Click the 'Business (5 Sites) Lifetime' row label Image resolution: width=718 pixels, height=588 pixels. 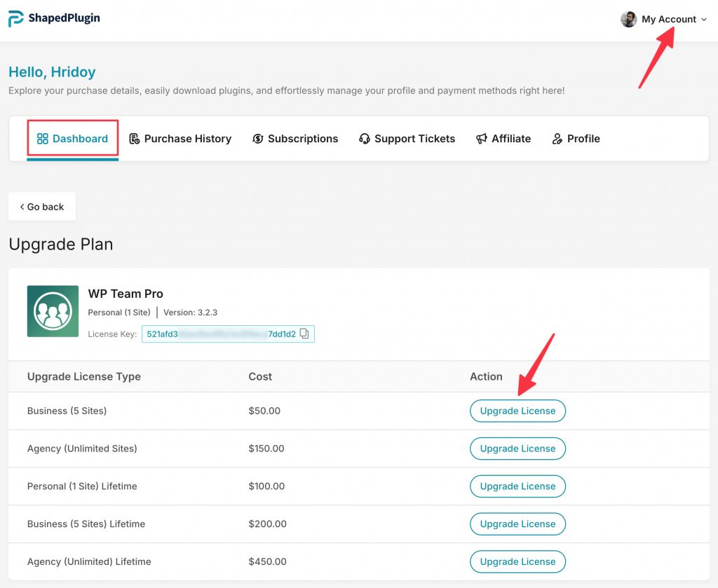(x=86, y=524)
